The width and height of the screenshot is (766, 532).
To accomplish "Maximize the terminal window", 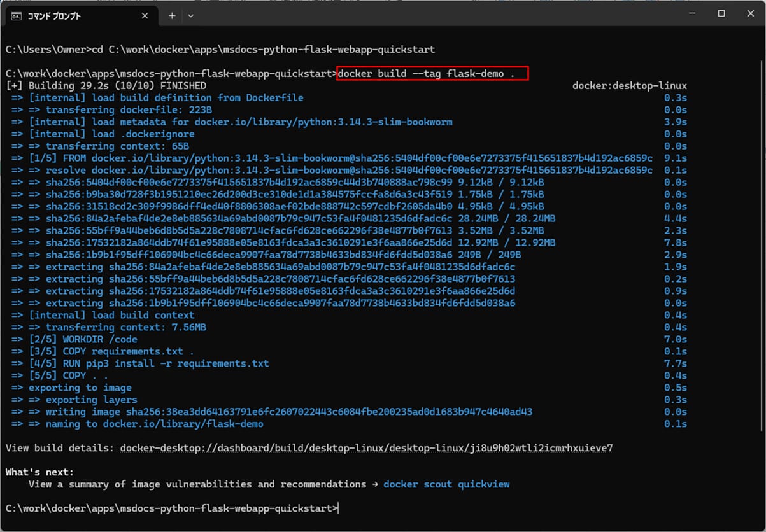I will coord(721,13).
